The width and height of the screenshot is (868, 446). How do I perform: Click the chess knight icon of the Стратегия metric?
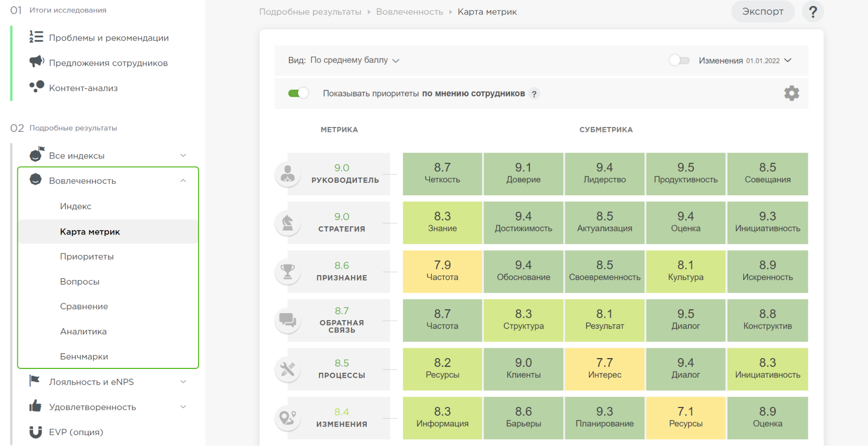288,223
